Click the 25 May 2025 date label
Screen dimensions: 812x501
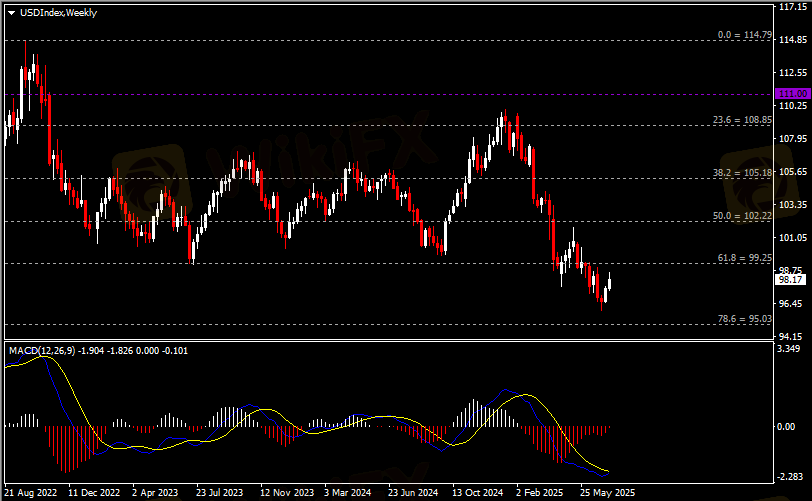pyautogui.click(x=607, y=492)
